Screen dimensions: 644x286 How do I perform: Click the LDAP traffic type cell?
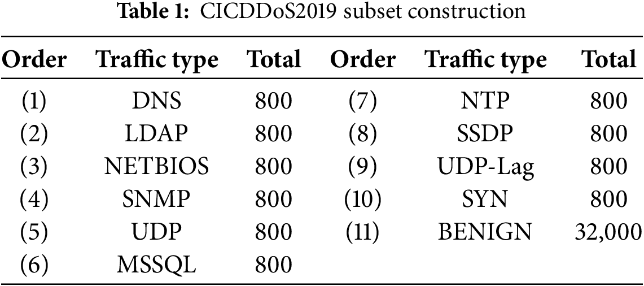pyautogui.click(x=156, y=135)
